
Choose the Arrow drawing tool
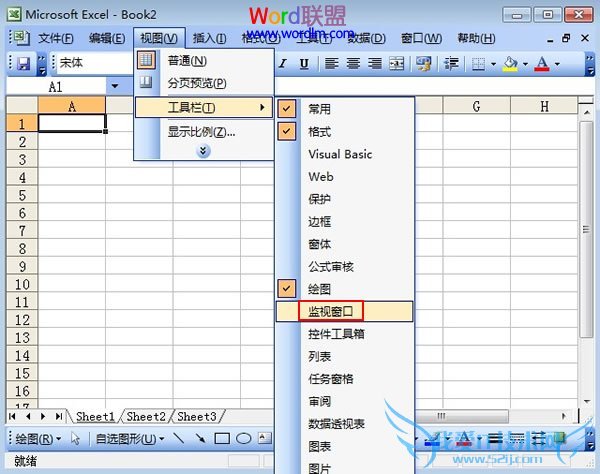tap(200, 438)
